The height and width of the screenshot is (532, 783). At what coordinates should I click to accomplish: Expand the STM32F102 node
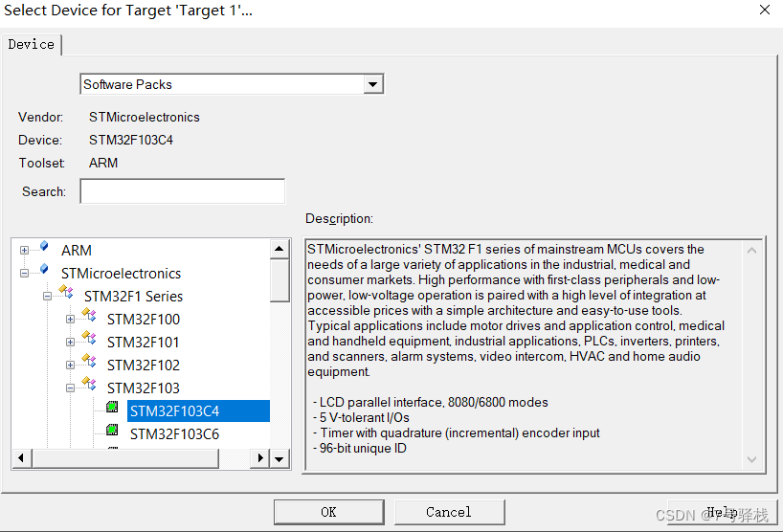(x=70, y=365)
